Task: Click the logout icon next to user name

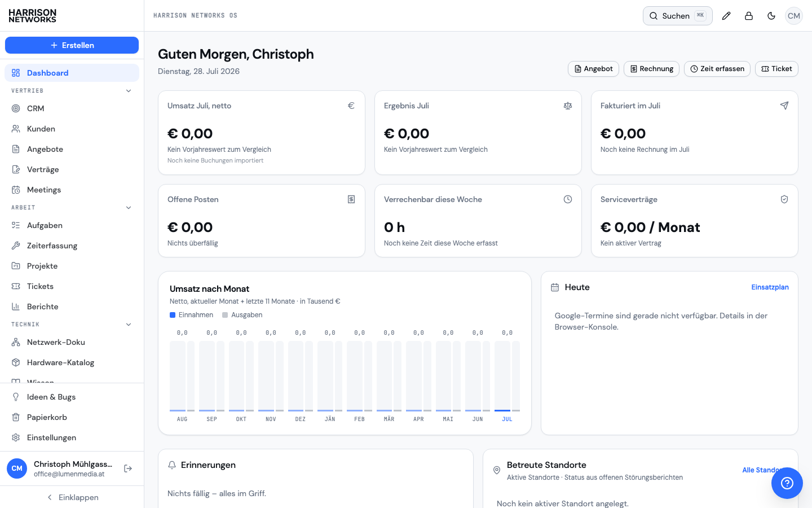Action: pyautogui.click(x=128, y=468)
